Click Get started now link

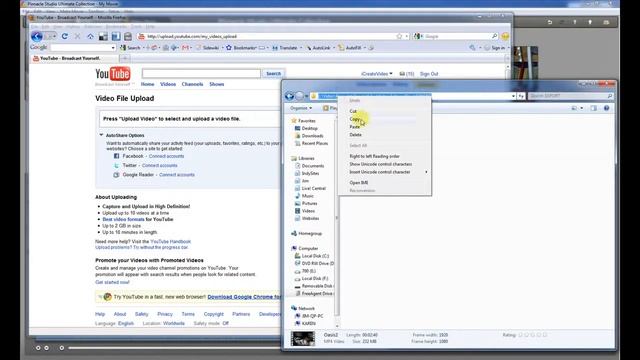[112, 282]
